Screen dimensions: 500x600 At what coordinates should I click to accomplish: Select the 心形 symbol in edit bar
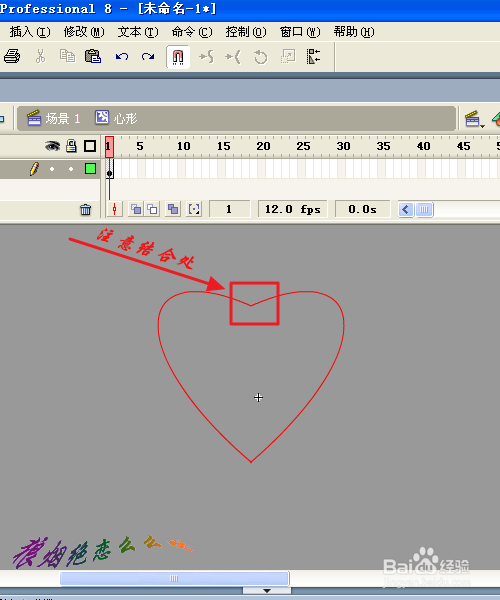[x=116, y=118]
